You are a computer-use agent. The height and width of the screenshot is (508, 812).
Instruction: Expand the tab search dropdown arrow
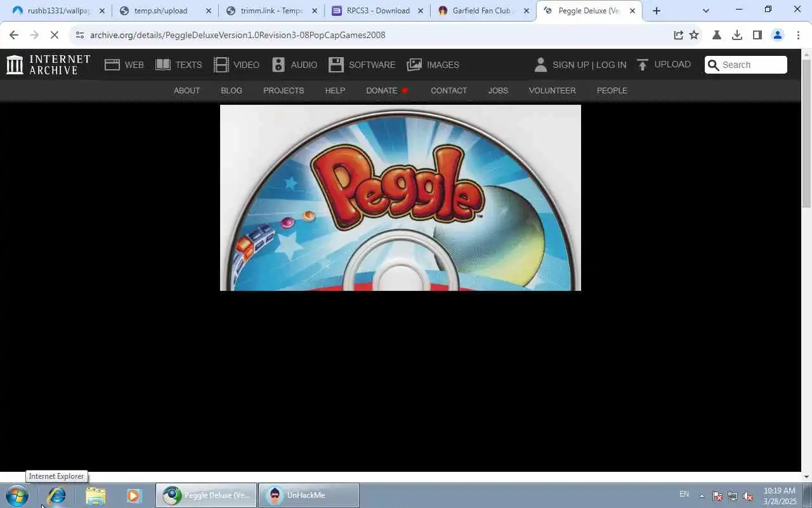pos(706,11)
